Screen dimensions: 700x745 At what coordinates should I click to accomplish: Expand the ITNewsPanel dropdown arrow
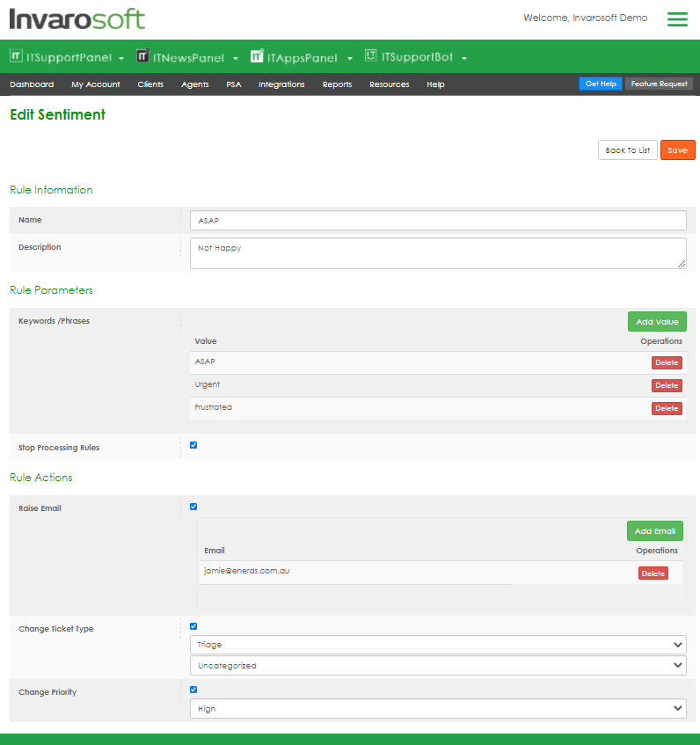click(235, 59)
